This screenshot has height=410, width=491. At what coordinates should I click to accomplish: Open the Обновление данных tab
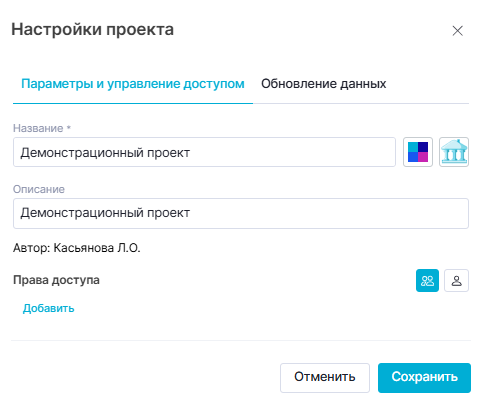pyautogui.click(x=324, y=84)
